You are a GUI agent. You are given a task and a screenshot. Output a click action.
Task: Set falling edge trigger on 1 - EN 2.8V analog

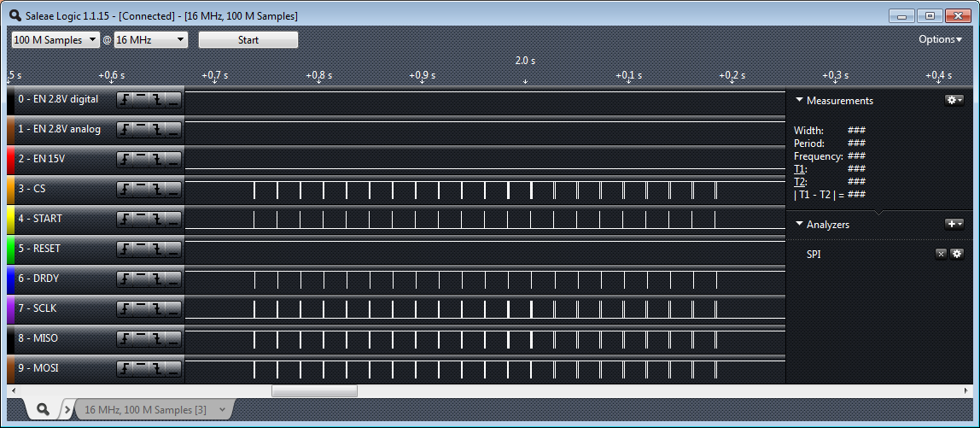pyautogui.click(x=157, y=130)
